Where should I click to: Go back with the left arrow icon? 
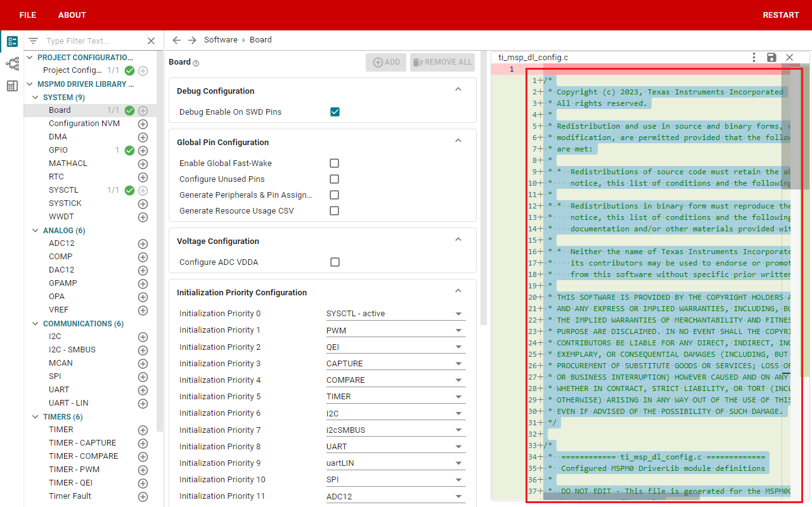click(177, 40)
